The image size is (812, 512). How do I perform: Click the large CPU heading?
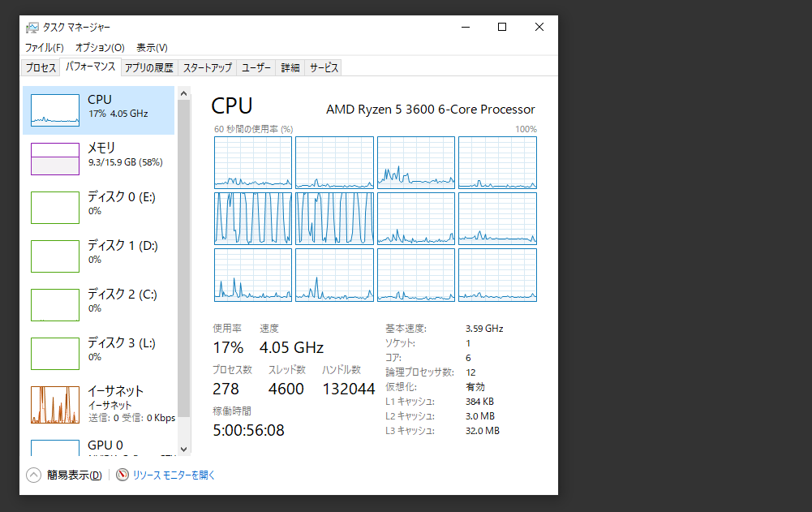point(231,105)
